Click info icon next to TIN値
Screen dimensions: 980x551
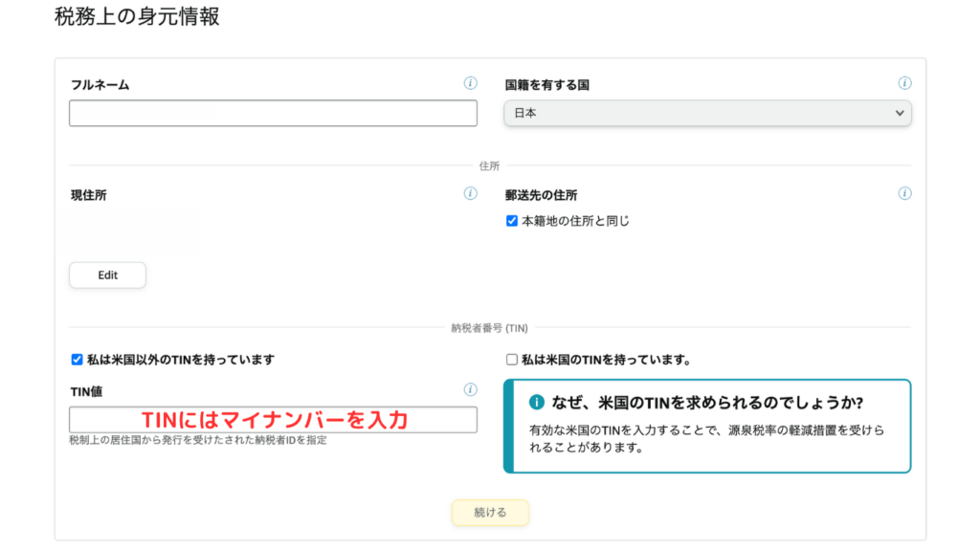coord(470,390)
